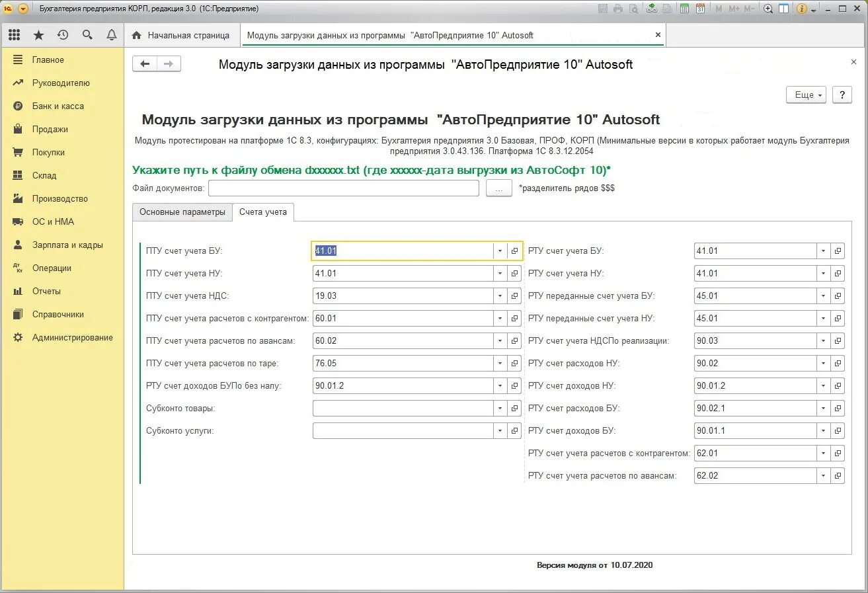Image resolution: width=868 pixels, height=593 pixels.
Task: Open value for Субконто товары field
Action: tap(515, 409)
